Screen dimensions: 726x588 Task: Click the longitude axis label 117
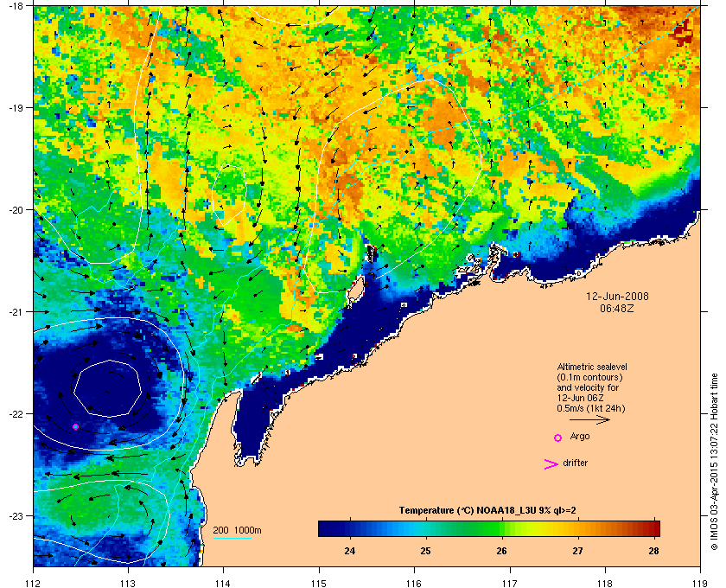[509, 584]
